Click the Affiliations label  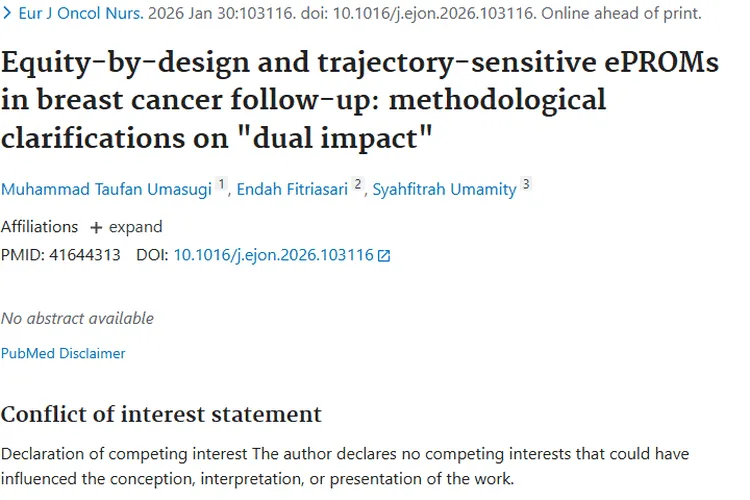(x=39, y=227)
